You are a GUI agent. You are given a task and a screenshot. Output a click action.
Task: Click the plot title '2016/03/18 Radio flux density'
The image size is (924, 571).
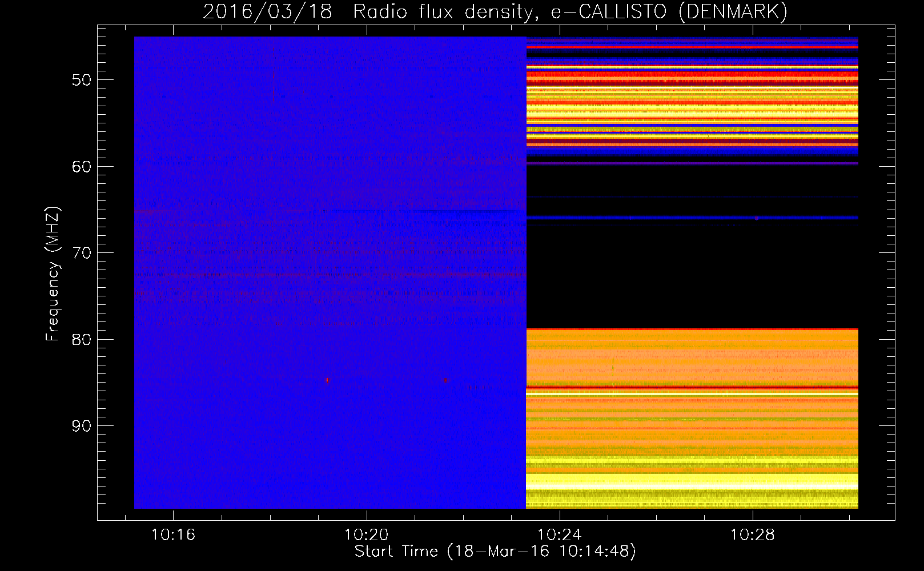click(496, 11)
